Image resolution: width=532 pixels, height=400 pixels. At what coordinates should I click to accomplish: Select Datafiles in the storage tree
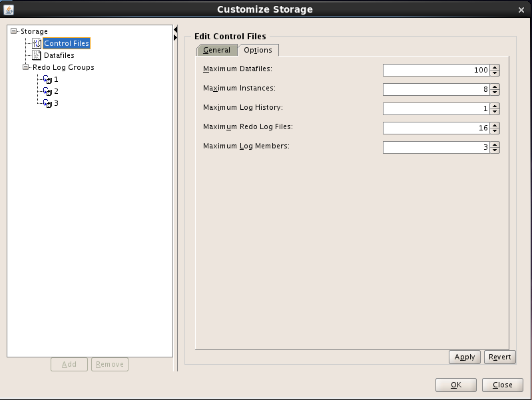click(x=59, y=55)
